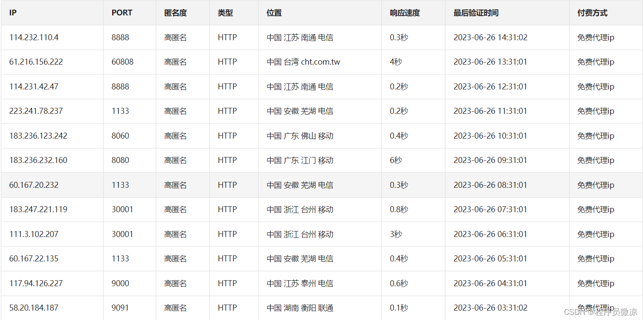Select IP address 60.167.22.135
Screen dimensions: 644x320
click(x=34, y=258)
